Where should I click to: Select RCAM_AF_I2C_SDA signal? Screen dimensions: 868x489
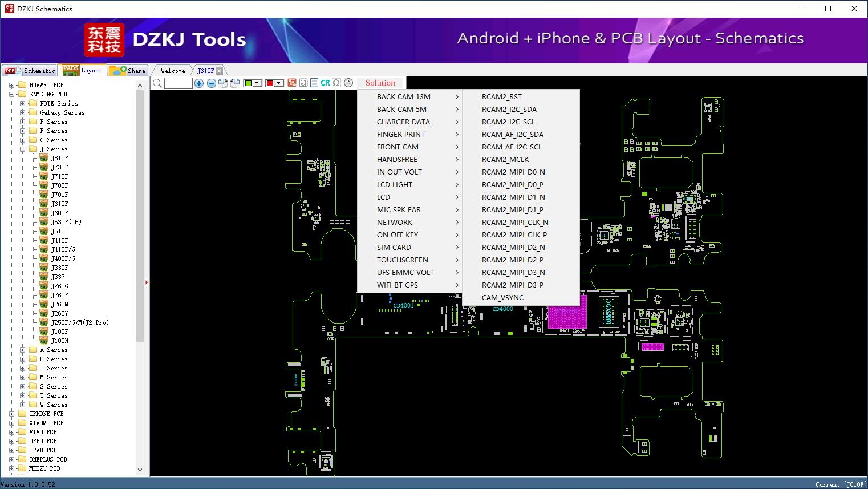pos(521,135)
